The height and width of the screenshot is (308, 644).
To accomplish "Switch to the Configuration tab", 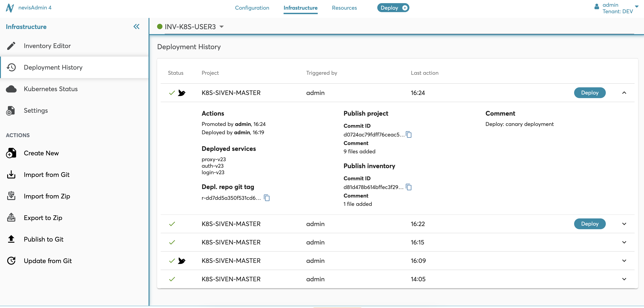I will [x=252, y=8].
